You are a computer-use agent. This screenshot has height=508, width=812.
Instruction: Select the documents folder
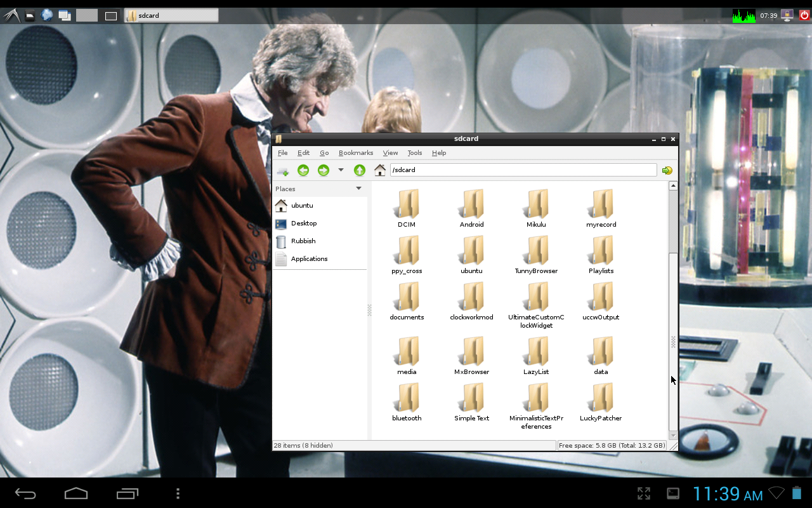(x=407, y=302)
